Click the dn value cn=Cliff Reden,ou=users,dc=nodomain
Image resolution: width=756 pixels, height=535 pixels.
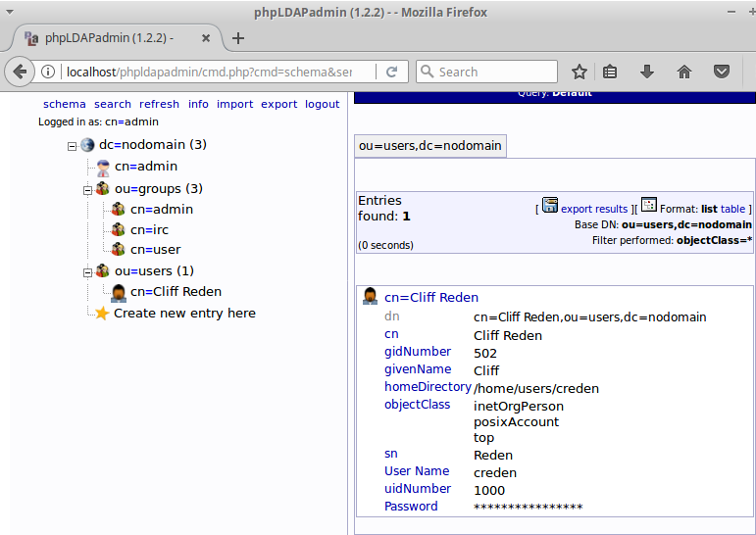(590, 317)
